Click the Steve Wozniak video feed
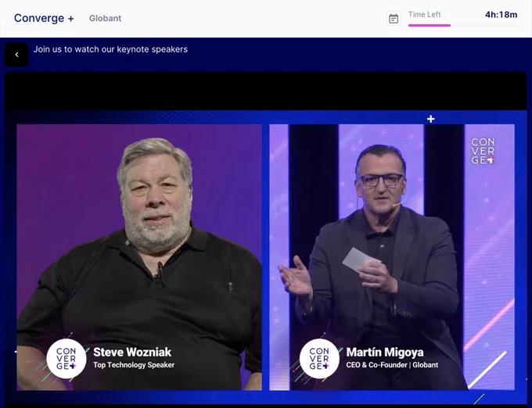532x408 pixels. click(139, 257)
